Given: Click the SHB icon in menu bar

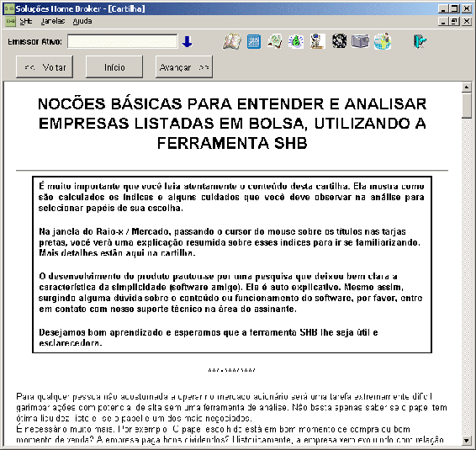Looking at the screenshot, I should (x=10, y=22).
